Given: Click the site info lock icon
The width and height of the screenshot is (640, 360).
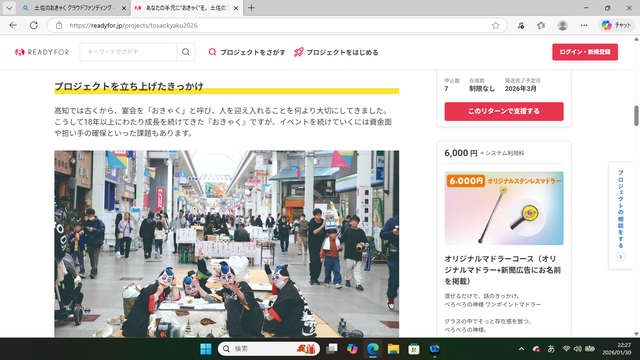Looking at the screenshot, I should coord(59,25).
